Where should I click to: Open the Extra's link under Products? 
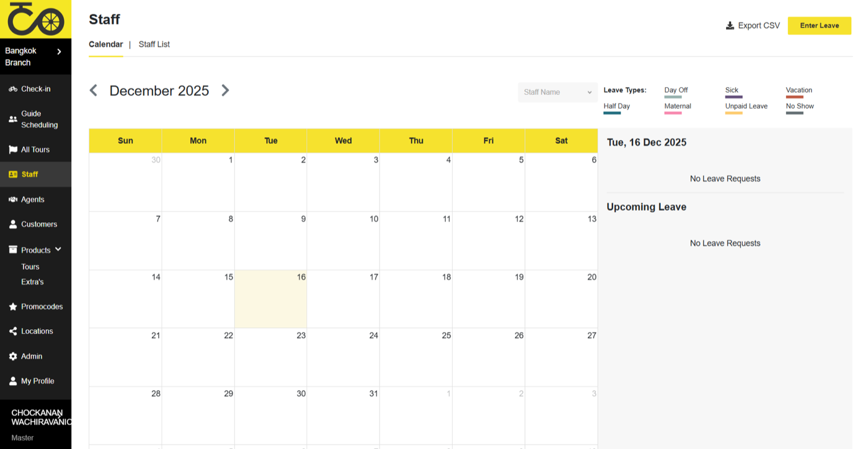pyautogui.click(x=32, y=282)
